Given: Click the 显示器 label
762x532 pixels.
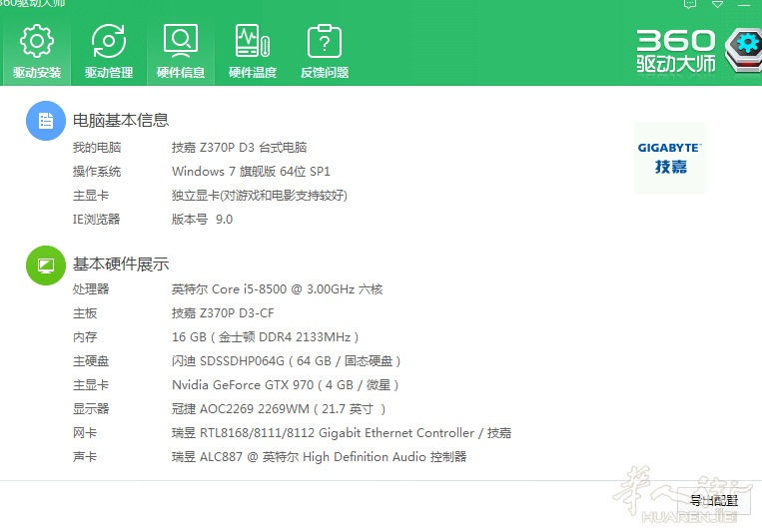Looking at the screenshot, I should [91, 408].
